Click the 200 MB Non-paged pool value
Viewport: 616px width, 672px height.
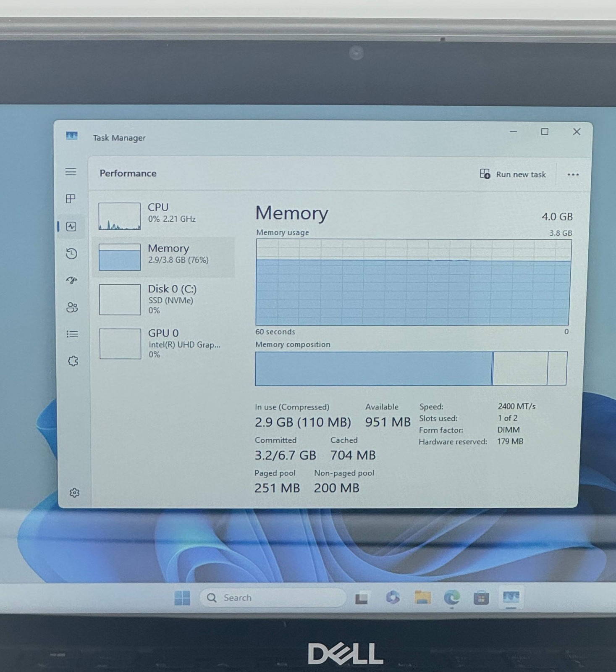pyautogui.click(x=337, y=488)
